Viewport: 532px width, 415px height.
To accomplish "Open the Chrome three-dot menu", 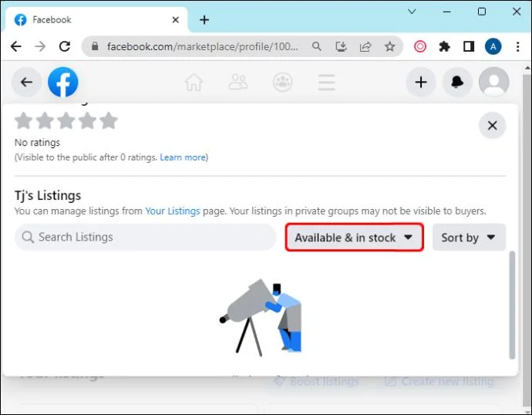I will coord(518,46).
